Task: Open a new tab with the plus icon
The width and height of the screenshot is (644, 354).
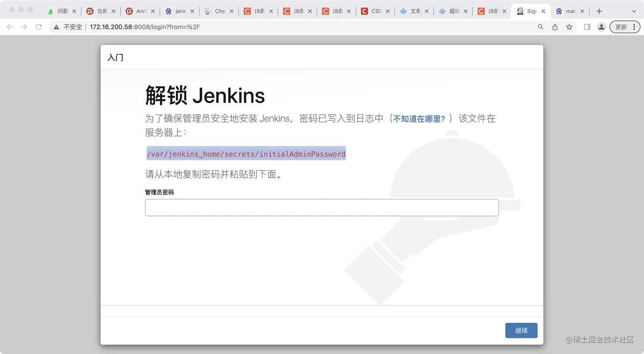Action: (599, 11)
